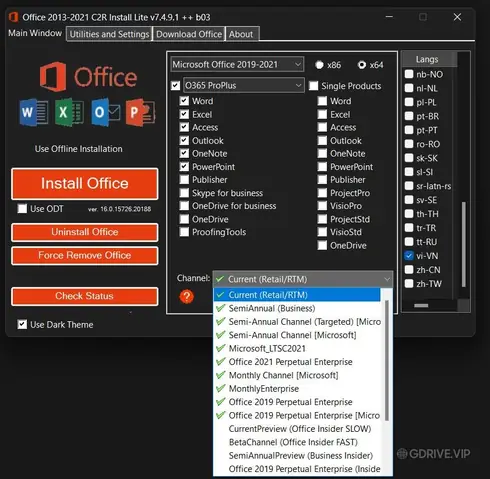Enable the Publisher checkbox under O365 ProPlus
Screen dimensions: 490x479
point(184,179)
